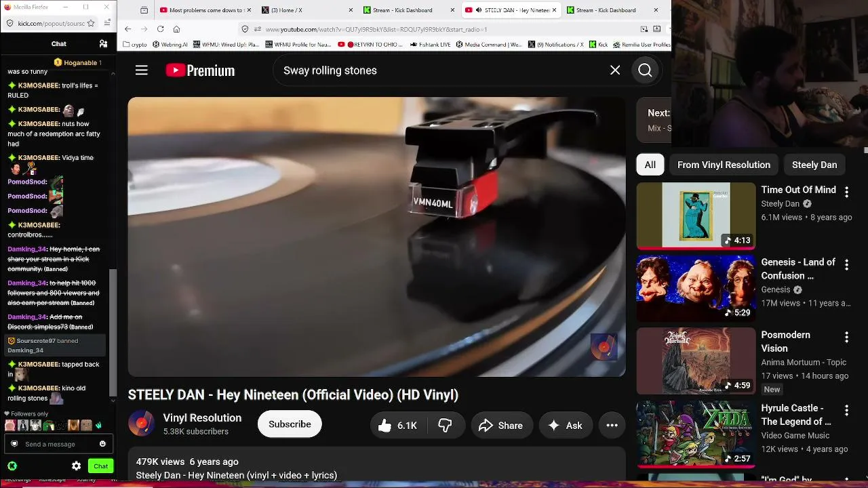Open options menu for Hyrule Castle video
The height and width of the screenshot is (488, 868).
846,411
